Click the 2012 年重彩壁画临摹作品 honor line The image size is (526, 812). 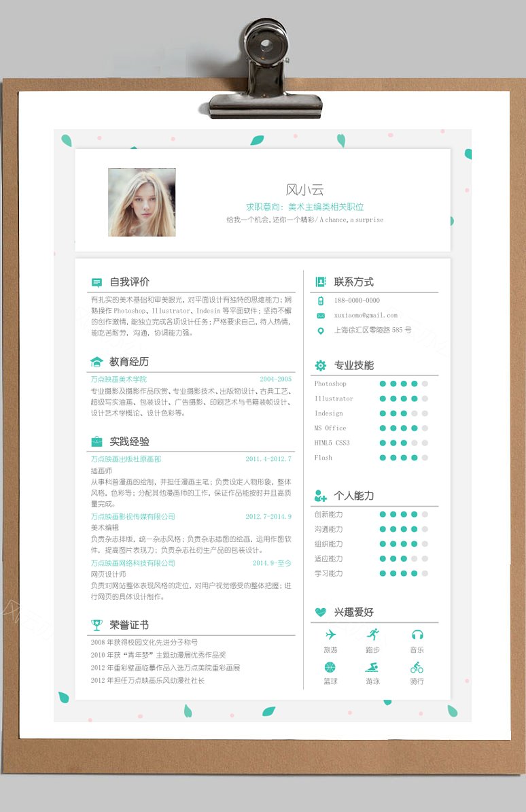(166, 668)
